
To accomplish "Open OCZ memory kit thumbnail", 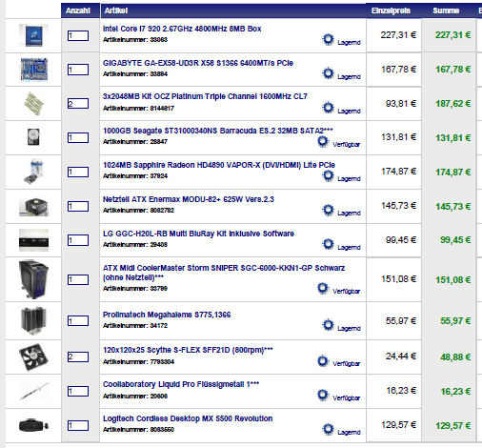I will tap(34, 104).
